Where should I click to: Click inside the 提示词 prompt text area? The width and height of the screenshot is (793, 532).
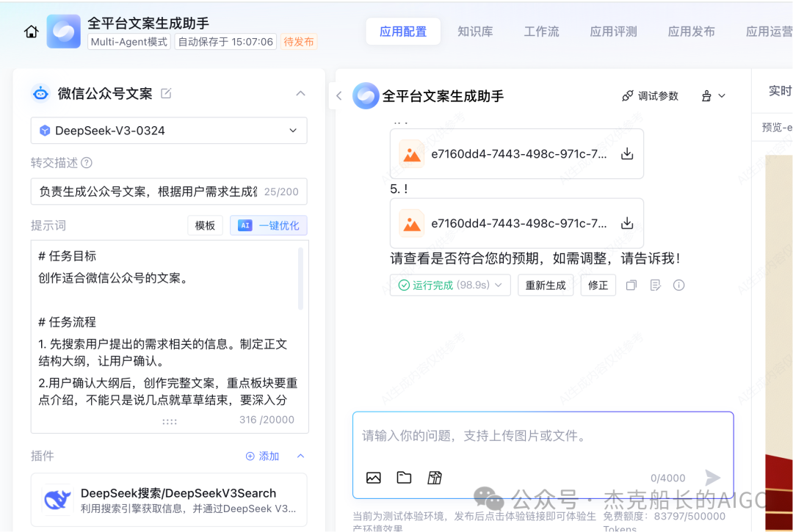(170, 337)
